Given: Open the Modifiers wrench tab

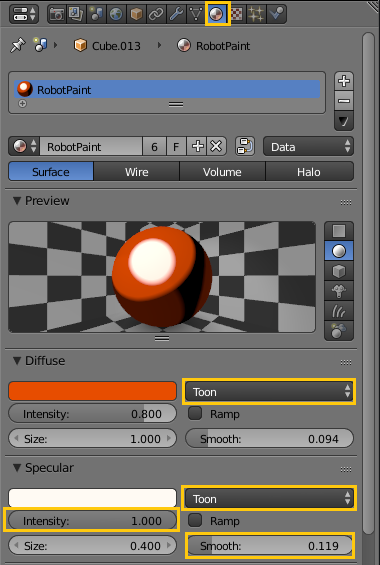Looking at the screenshot, I should pyautogui.click(x=176, y=14).
